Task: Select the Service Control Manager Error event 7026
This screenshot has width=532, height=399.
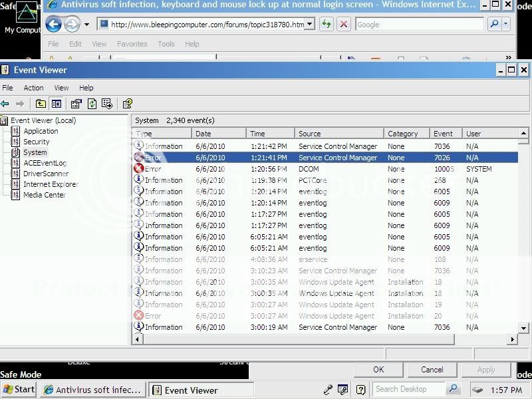Action: click(325, 158)
